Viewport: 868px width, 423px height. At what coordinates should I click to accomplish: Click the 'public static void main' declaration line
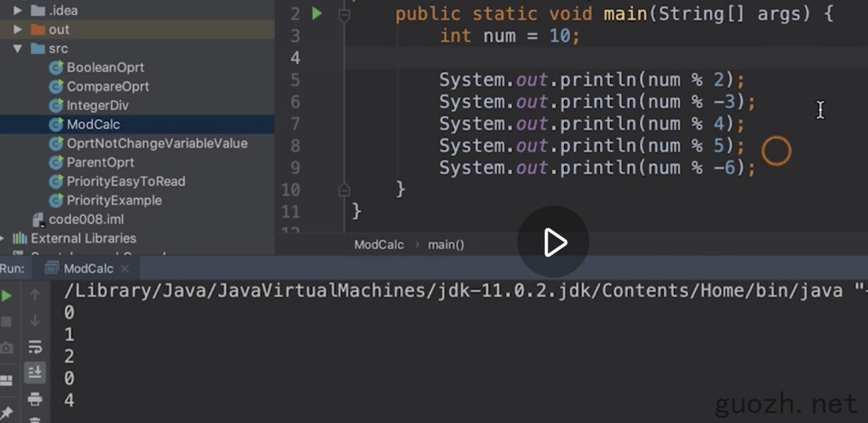[x=614, y=14]
